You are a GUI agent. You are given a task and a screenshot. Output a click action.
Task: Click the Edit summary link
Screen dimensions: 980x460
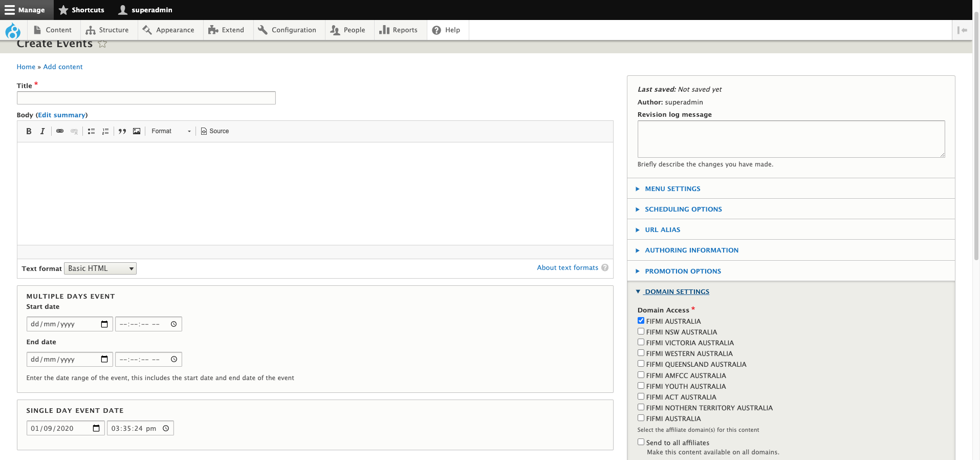(61, 115)
